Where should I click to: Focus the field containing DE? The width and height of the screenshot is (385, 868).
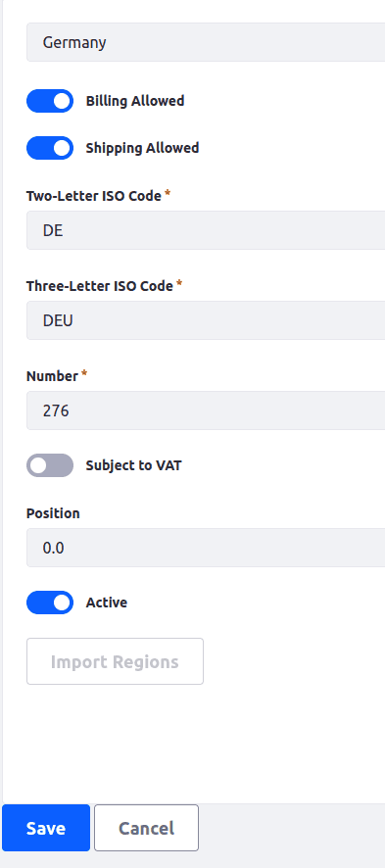pos(206,230)
